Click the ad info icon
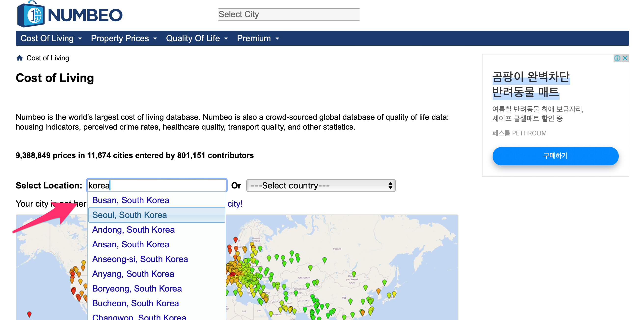644x320 pixels. pos(617,58)
